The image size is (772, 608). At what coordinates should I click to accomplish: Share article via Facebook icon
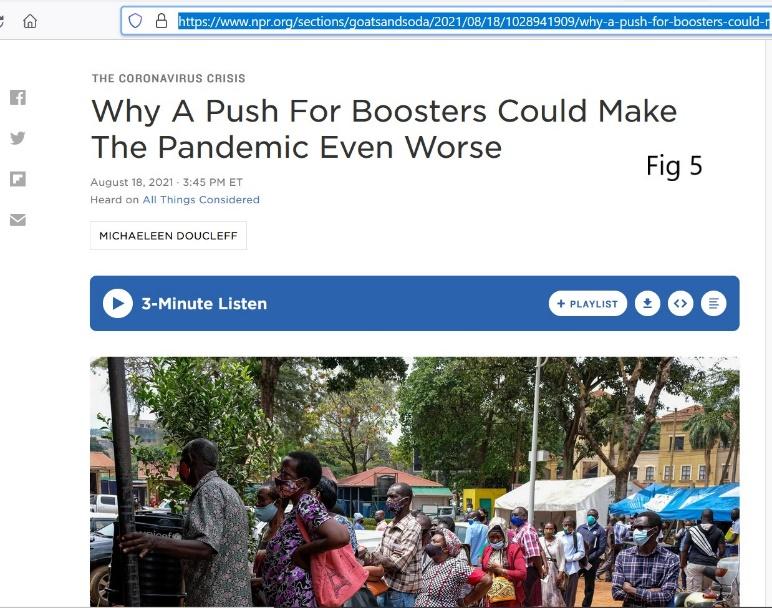pos(18,97)
